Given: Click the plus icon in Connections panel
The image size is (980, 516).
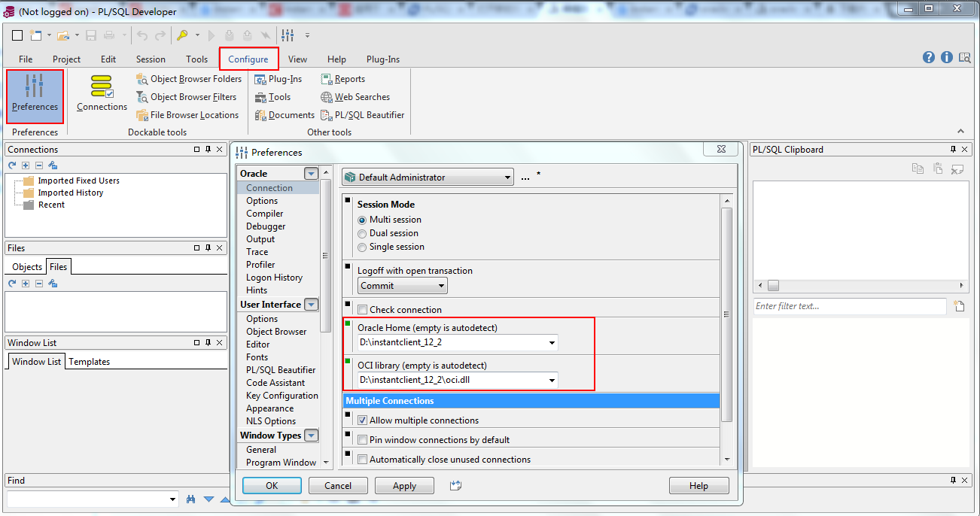Looking at the screenshot, I should 26,165.
